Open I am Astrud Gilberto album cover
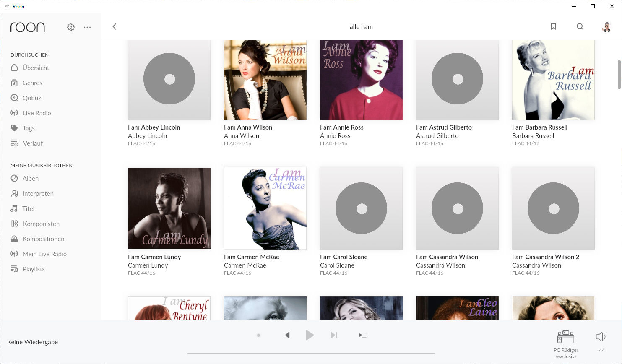The image size is (622, 364). 457,80
